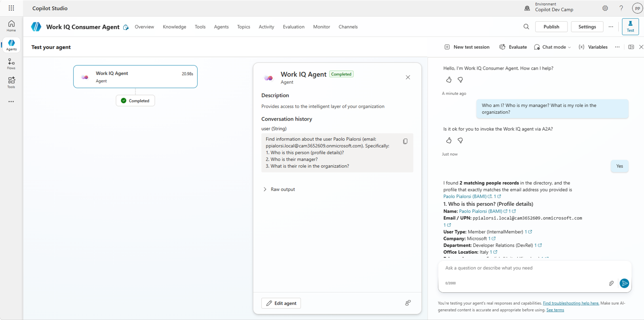The width and height of the screenshot is (644, 320).
Task: Like the A2A invoke question
Action: [x=449, y=140]
